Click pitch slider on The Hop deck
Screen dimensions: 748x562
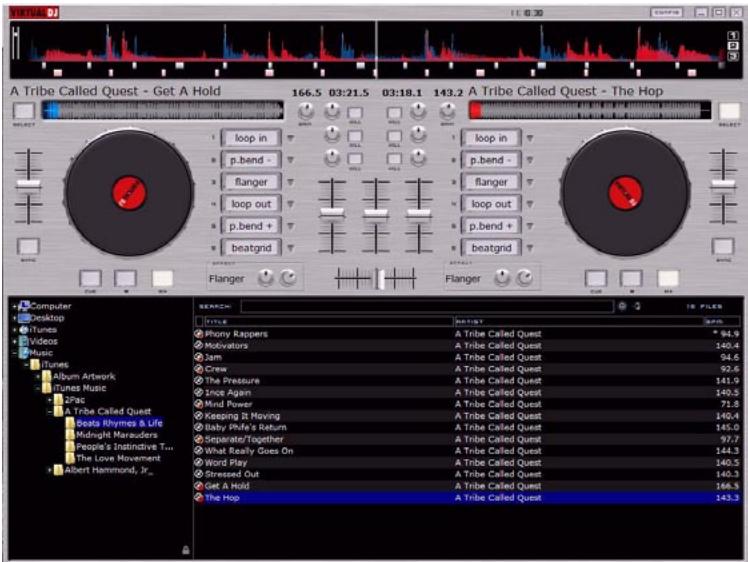pyautogui.click(x=723, y=185)
